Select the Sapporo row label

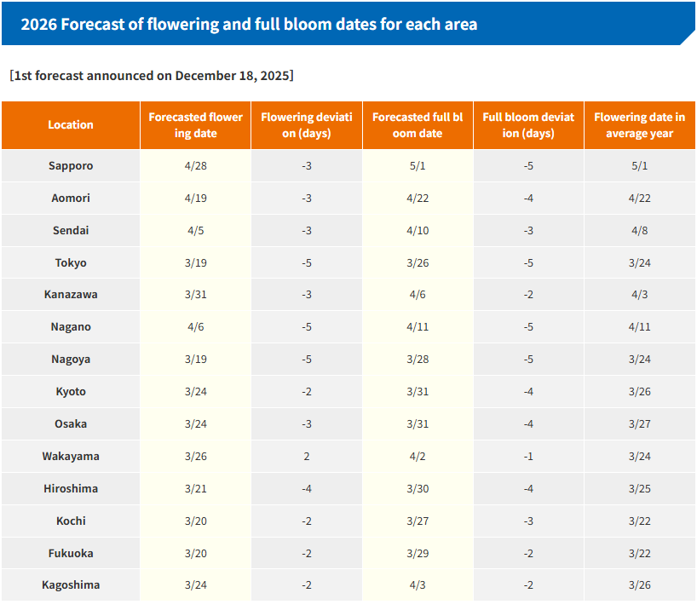(71, 166)
